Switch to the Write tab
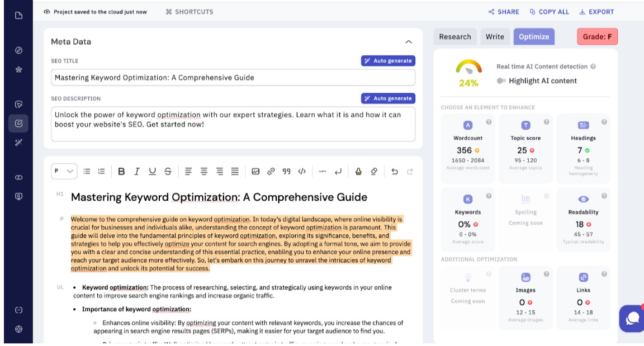 [494, 36]
